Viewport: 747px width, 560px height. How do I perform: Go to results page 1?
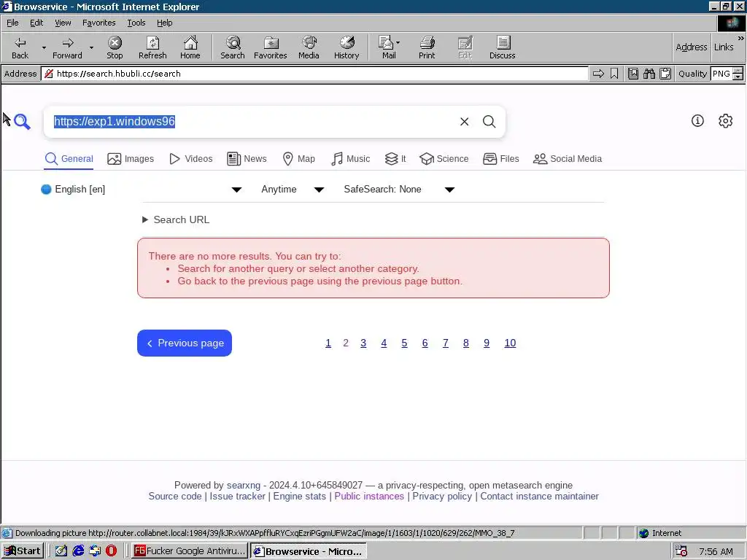click(x=328, y=343)
